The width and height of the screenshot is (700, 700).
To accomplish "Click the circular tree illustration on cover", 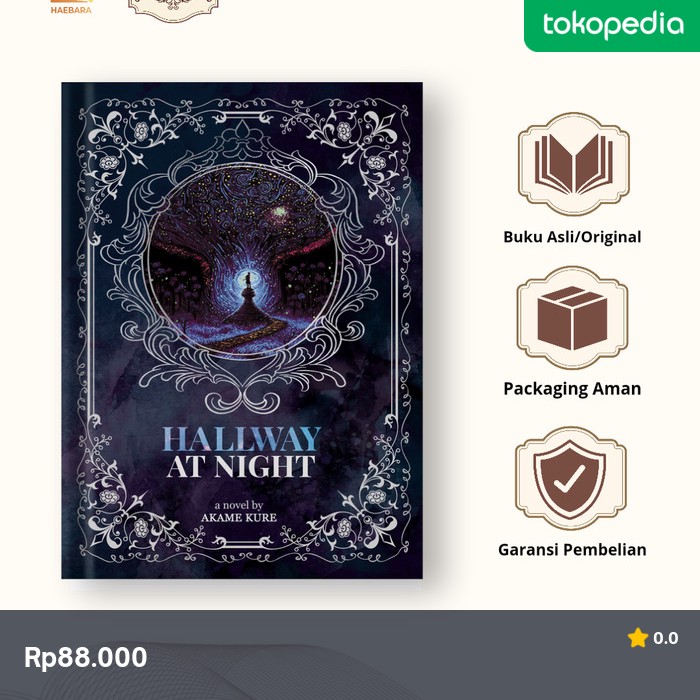I will coord(243,263).
